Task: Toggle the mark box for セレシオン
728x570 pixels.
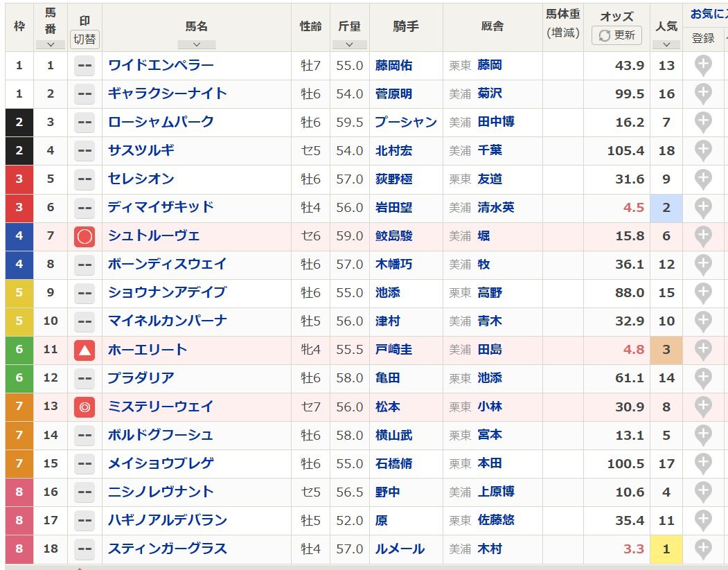Action: pyautogui.click(x=85, y=179)
